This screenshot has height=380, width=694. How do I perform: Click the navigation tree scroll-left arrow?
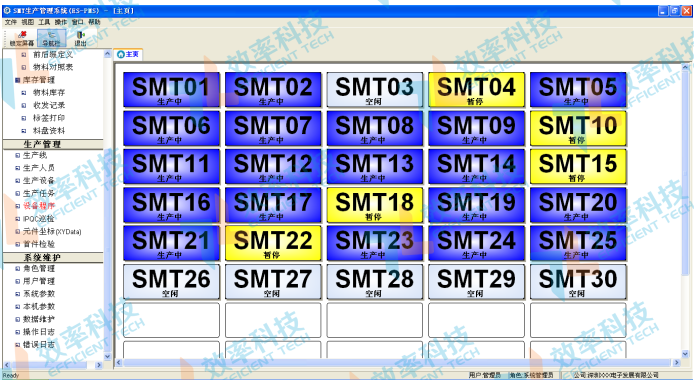tap(7, 365)
